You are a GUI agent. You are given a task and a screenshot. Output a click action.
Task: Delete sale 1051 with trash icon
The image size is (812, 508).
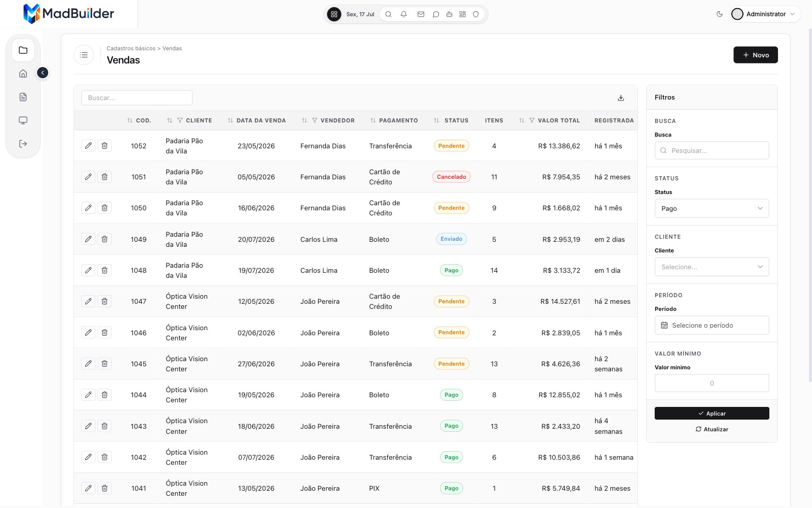point(105,177)
